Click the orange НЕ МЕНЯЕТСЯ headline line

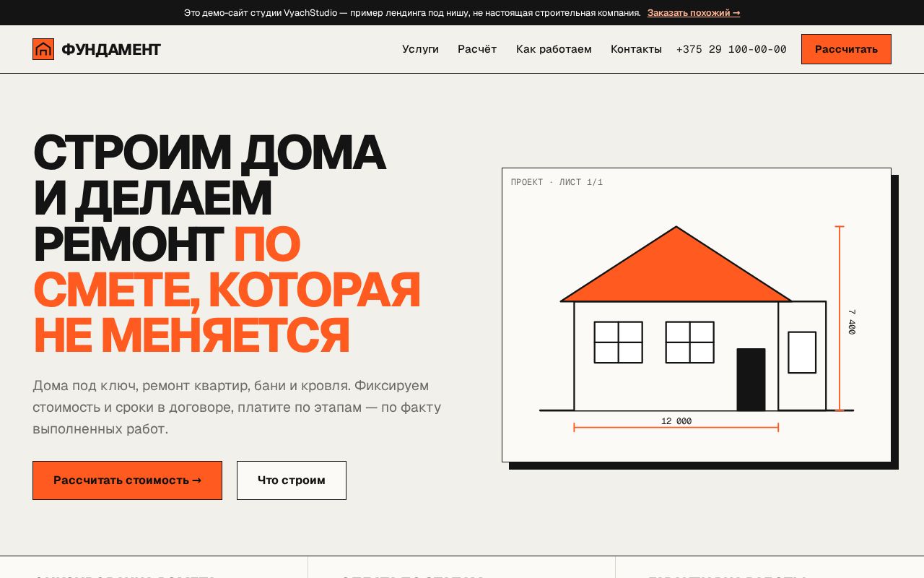tap(191, 335)
